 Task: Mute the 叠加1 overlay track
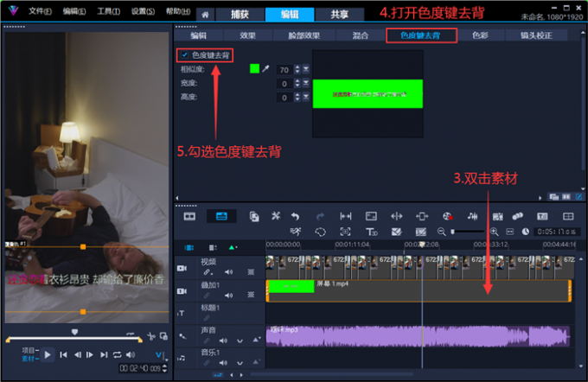pos(228,296)
